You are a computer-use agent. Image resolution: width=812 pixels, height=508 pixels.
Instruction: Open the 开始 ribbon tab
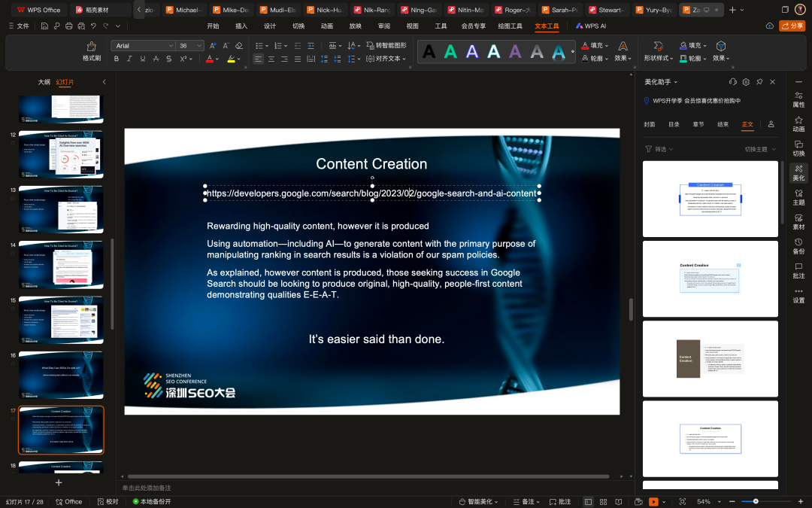pyautogui.click(x=213, y=26)
